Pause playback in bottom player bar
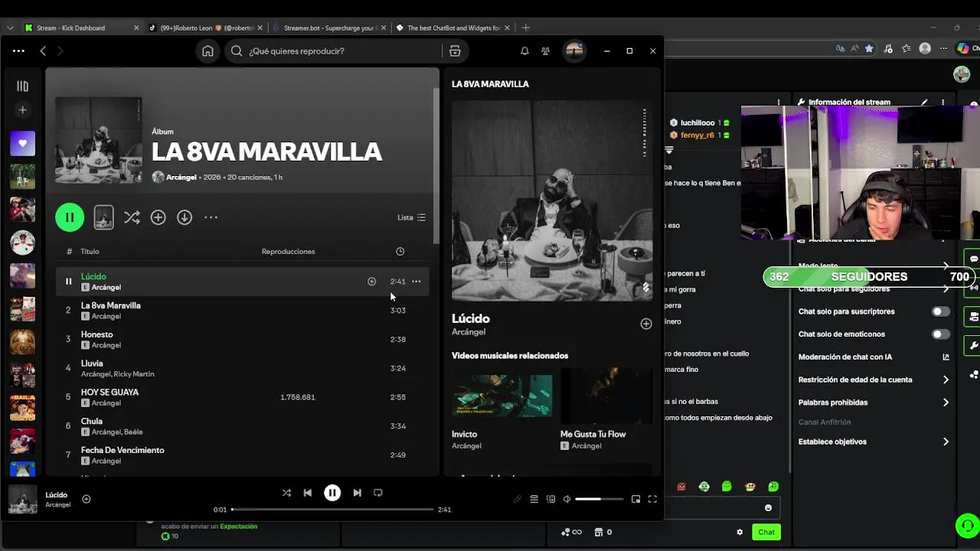The width and height of the screenshot is (980, 551). pos(332,493)
